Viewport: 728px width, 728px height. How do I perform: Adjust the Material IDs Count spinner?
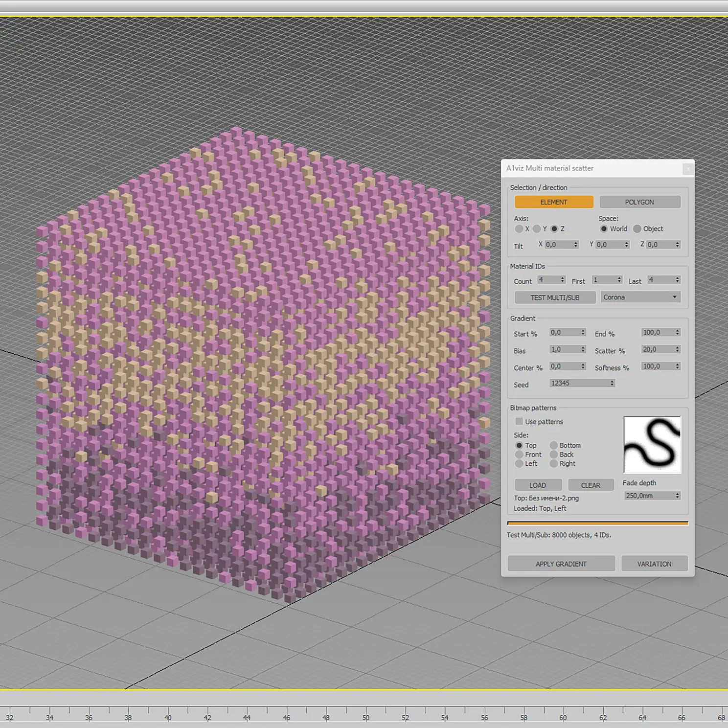[563, 280]
